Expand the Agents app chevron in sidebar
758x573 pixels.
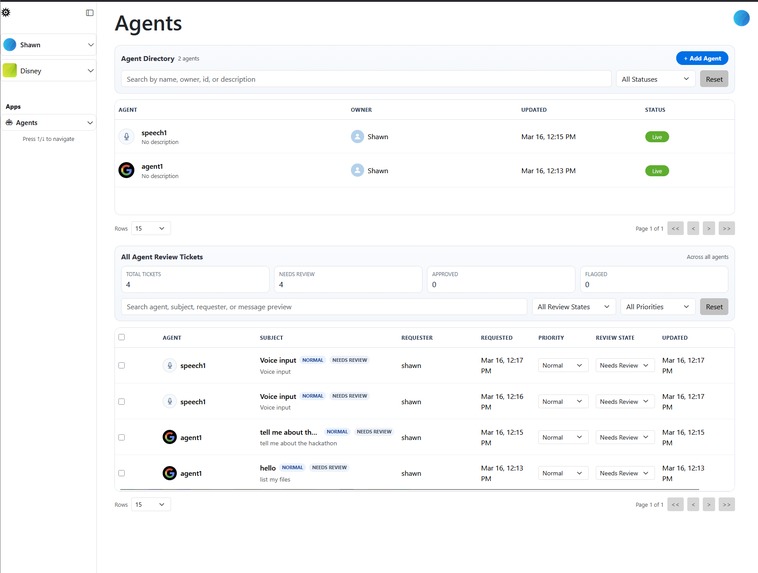pos(90,122)
